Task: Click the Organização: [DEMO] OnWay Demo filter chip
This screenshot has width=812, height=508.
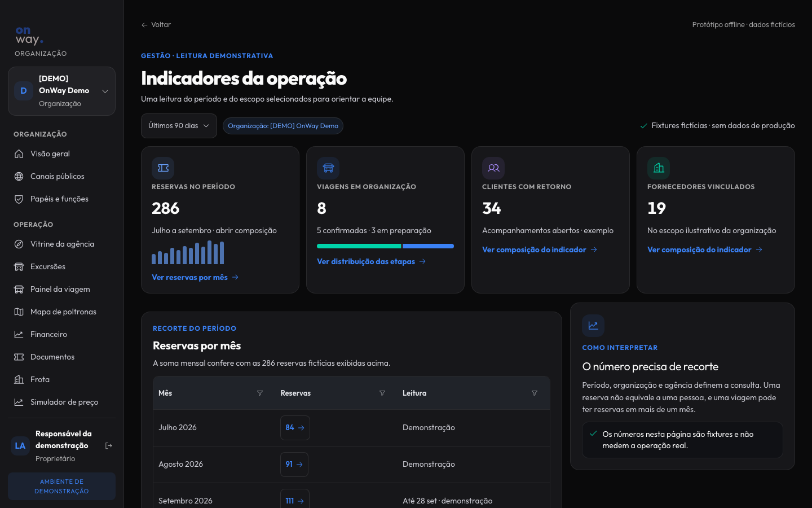Action: [x=283, y=126]
